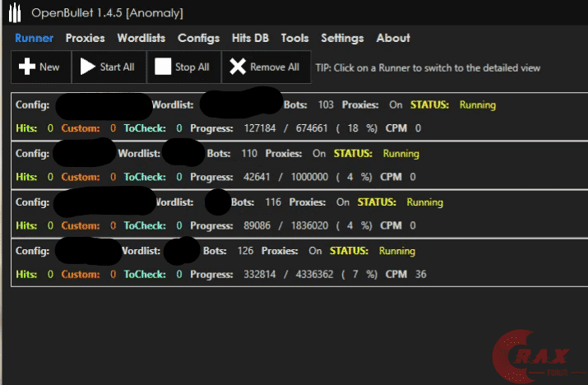Click the wordlist total 1000000
Image resolution: width=588 pixels, height=385 pixels.
tap(309, 177)
